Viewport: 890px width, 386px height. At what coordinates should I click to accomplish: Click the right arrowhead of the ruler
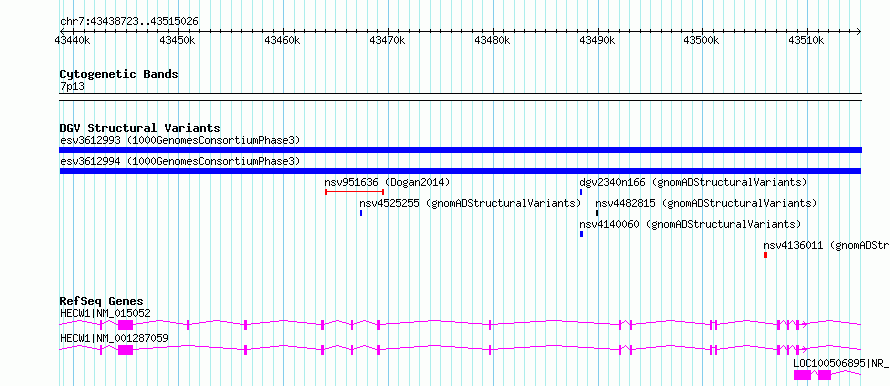(858, 31)
